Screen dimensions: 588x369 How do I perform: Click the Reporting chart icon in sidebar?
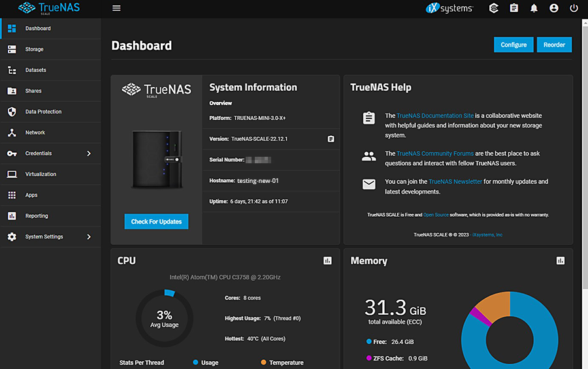pos(12,216)
